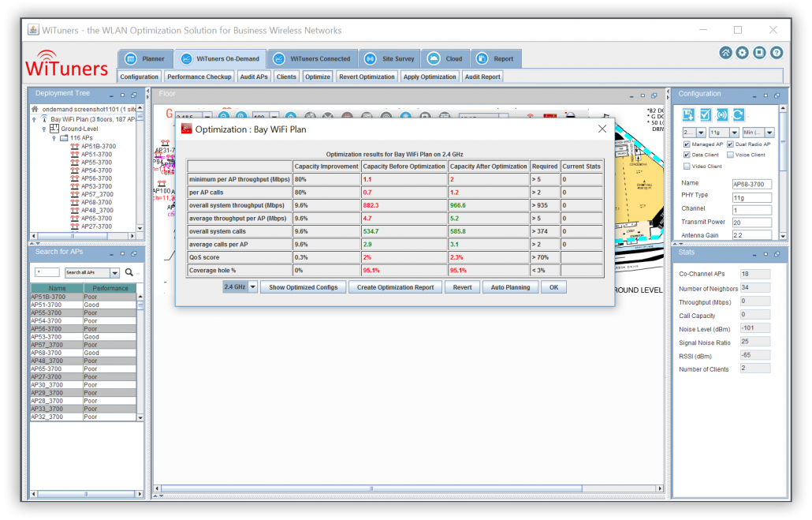Minimize the Configuration panel

click(754, 96)
